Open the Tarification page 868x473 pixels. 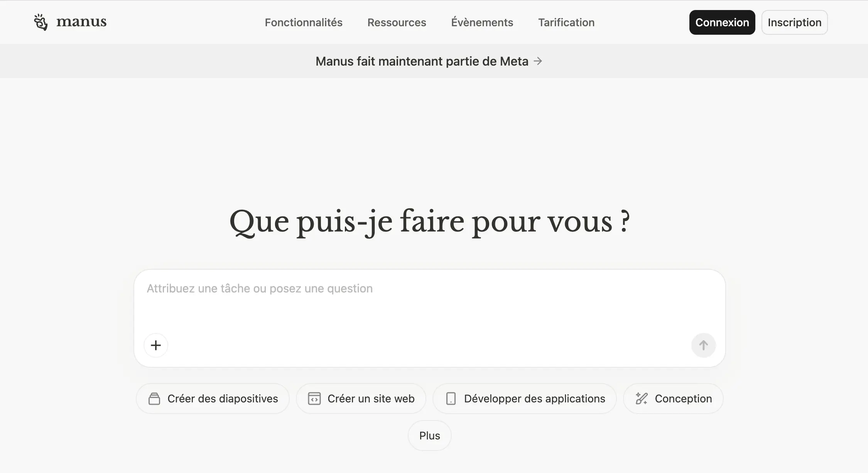566,22
